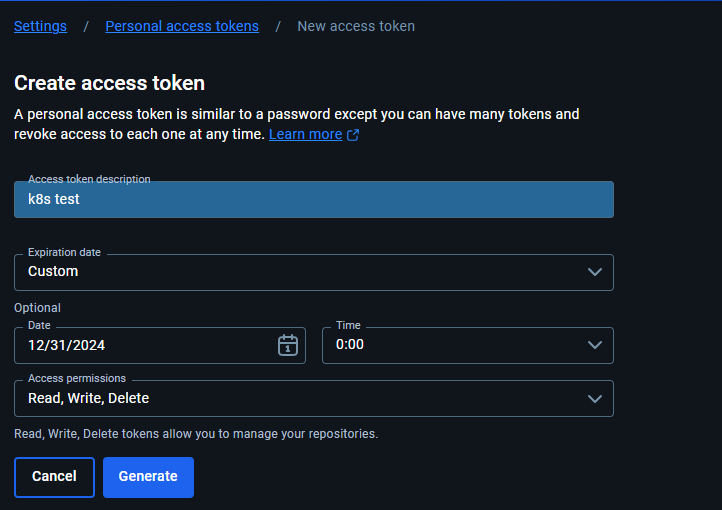
Task: Go to Settings breadcrumb link
Action: point(41,26)
